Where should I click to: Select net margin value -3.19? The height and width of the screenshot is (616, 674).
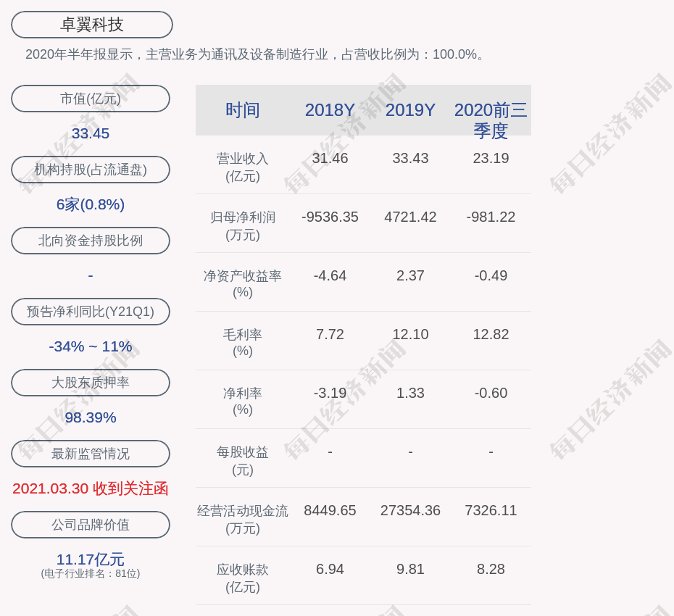[330, 393]
